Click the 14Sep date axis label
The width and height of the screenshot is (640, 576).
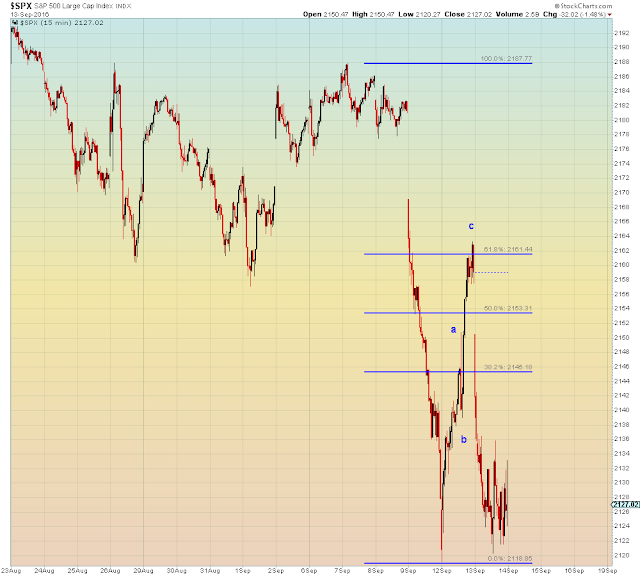[x=508, y=571]
